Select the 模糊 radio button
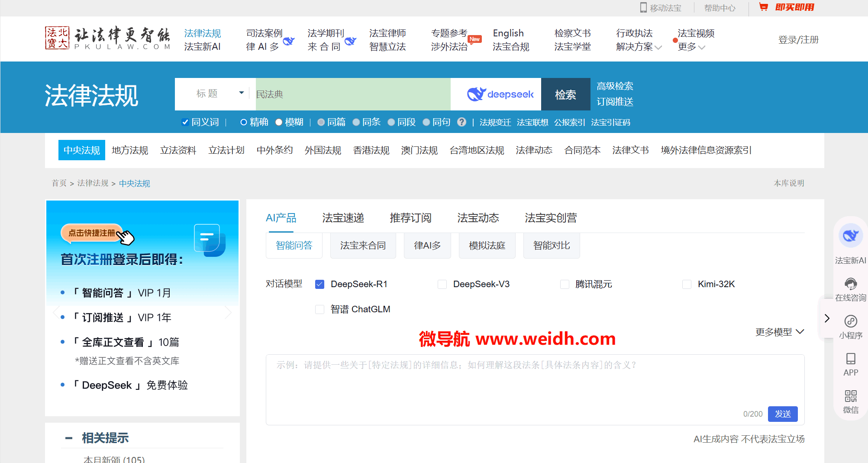The width and height of the screenshot is (868, 463). click(x=279, y=122)
